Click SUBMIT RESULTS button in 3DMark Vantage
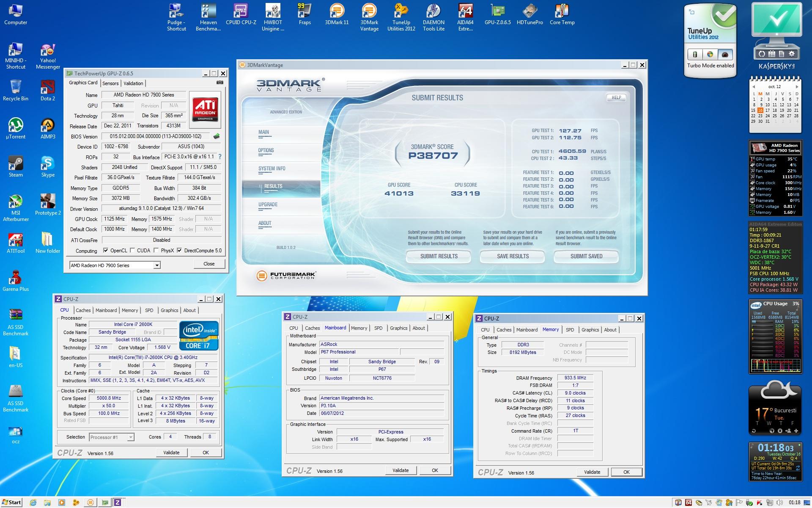 click(439, 256)
